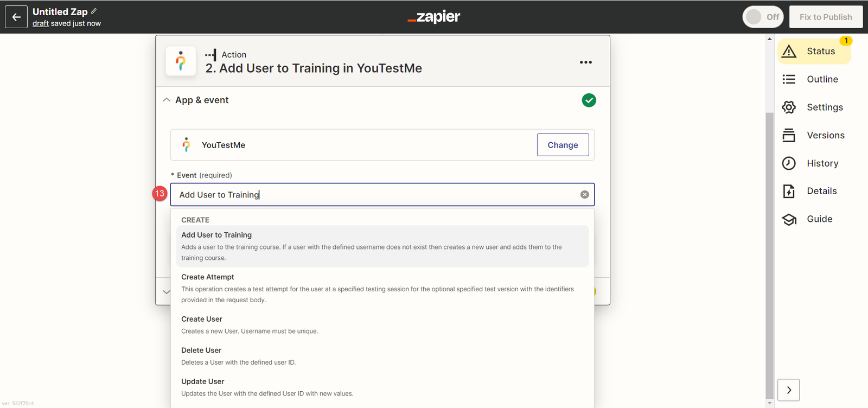The height and width of the screenshot is (408, 868).
Task: Open the Versions panel
Action: pyautogui.click(x=814, y=135)
